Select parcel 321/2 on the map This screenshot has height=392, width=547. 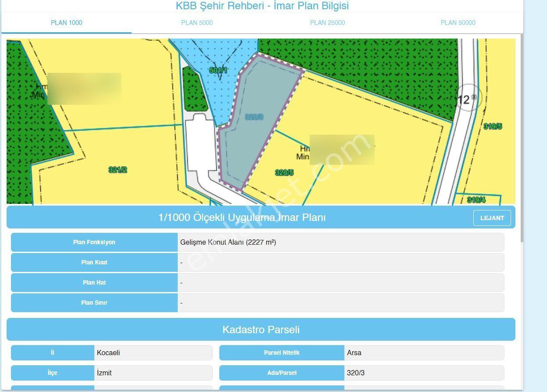pos(118,170)
